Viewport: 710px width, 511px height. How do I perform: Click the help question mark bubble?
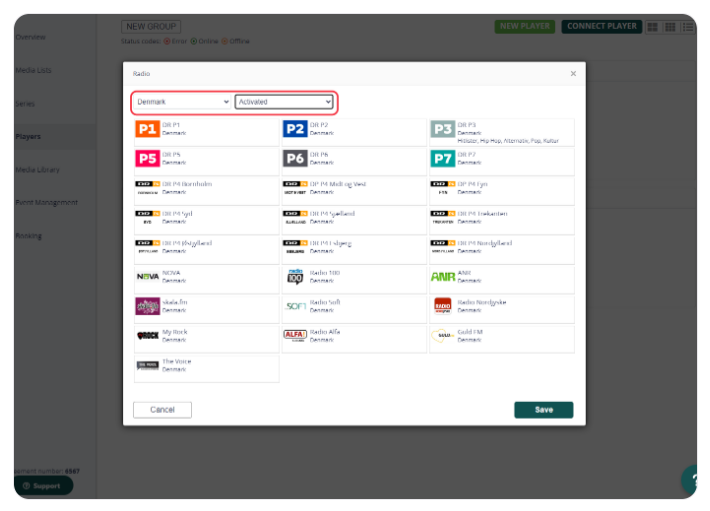691,480
